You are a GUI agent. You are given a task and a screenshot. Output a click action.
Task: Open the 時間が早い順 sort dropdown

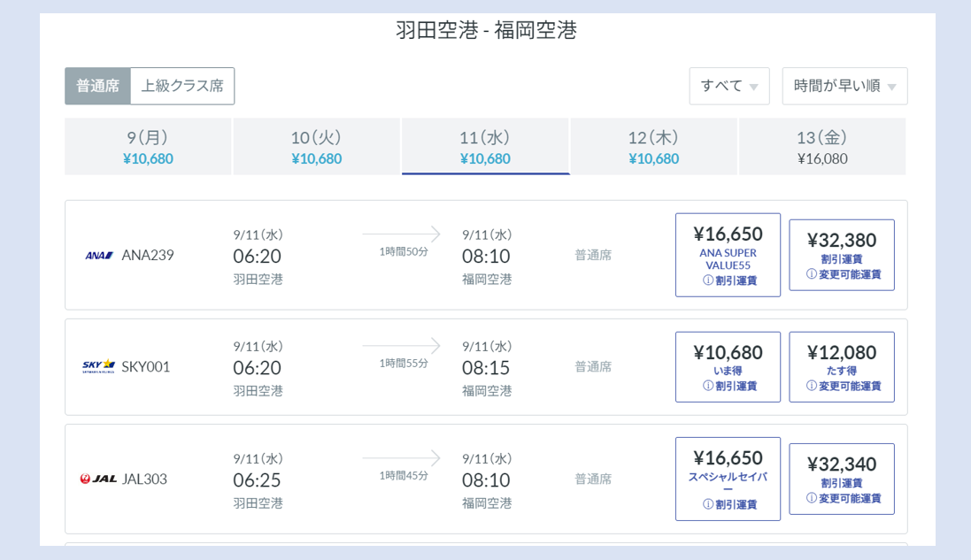point(844,86)
